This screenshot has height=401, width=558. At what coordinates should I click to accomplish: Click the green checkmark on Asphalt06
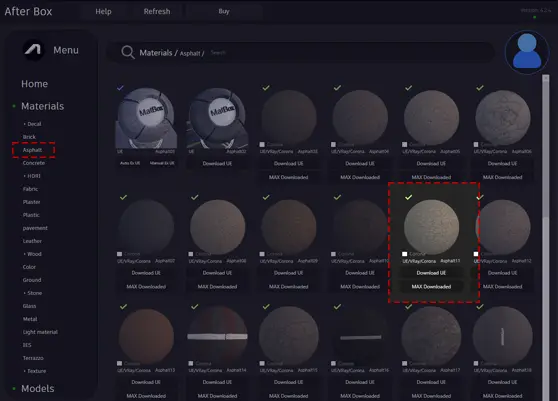pyautogui.click(x=480, y=88)
